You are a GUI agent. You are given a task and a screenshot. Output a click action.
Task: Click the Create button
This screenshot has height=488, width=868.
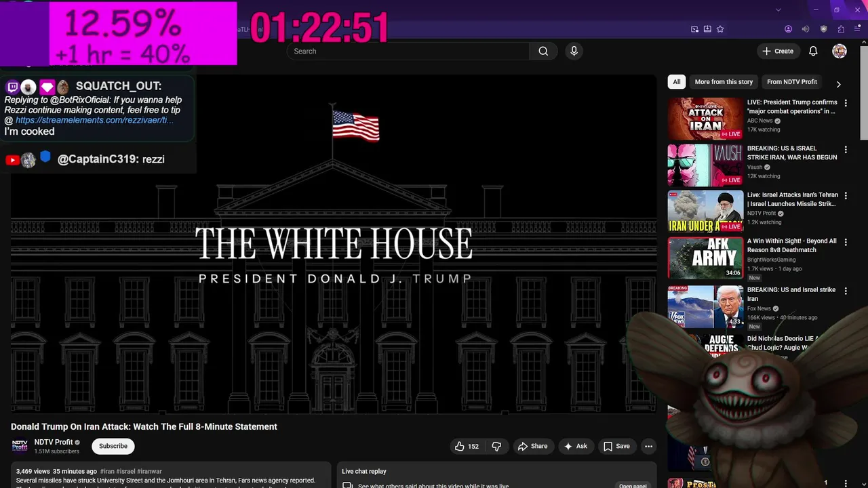pyautogui.click(x=778, y=51)
